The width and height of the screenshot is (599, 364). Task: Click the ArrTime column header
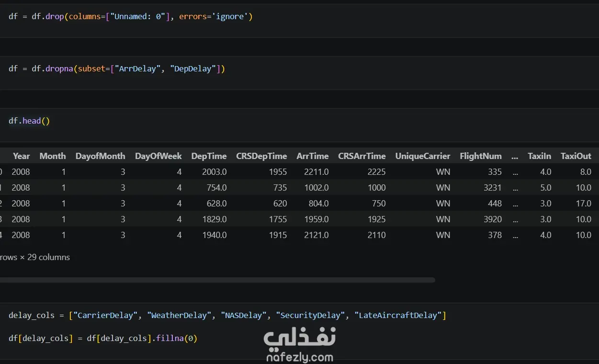click(x=313, y=156)
